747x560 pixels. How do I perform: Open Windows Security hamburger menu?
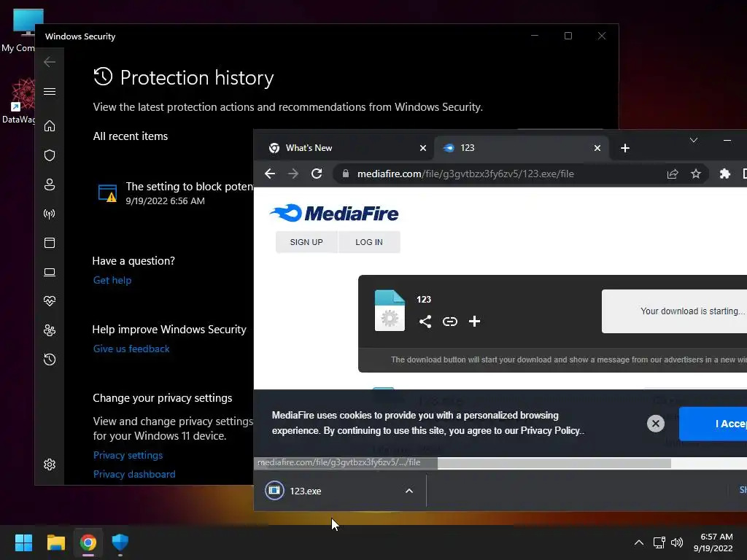pyautogui.click(x=50, y=91)
